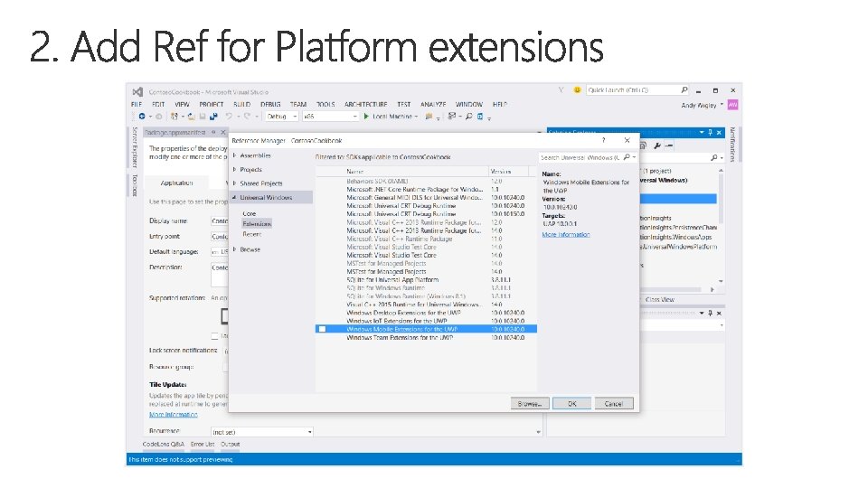This screenshot has width=868, height=488.
Task: Open the ARCHITECTURE menu
Action: (366, 104)
